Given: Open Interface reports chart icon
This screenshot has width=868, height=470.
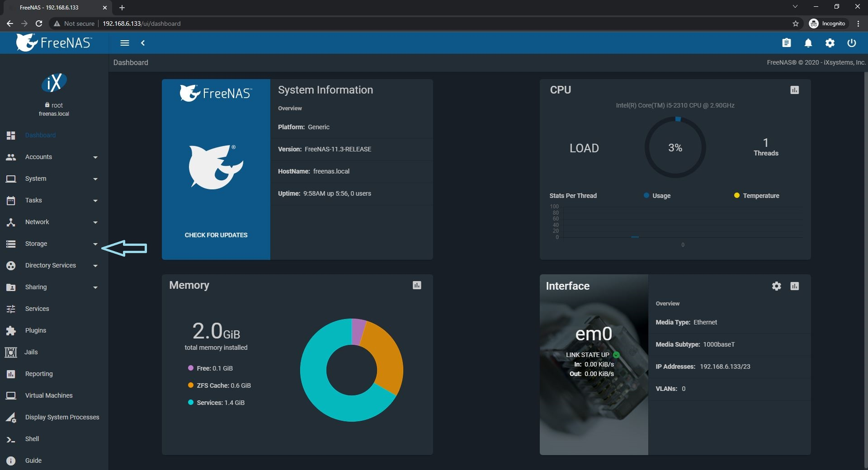Looking at the screenshot, I should [x=795, y=286].
